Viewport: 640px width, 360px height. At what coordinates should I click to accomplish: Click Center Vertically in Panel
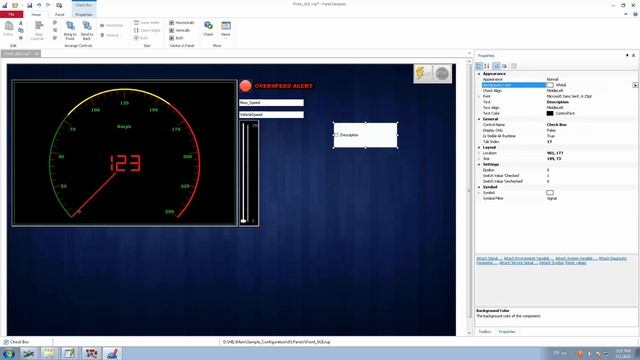pyautogui.click(x=180, y=30)
